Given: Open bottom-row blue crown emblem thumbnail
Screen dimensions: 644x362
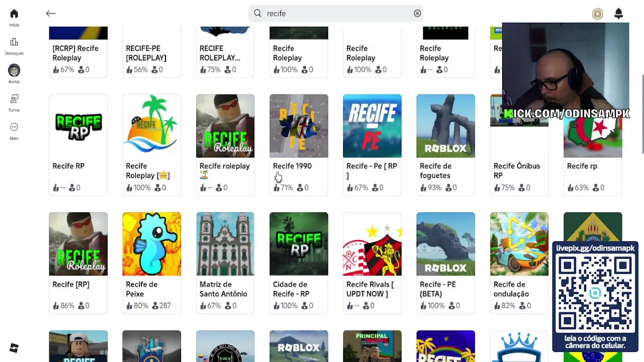Looking at the screenshot, I should click(519, 346).
